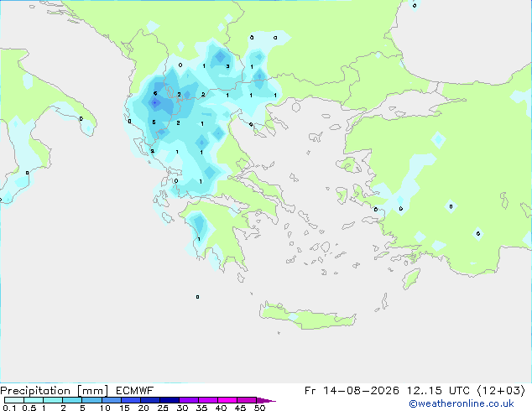532x411 pixels.
Task: Click the above-50 arrow tip of legend
Action: pyautogui.click(x=266, y=400)
